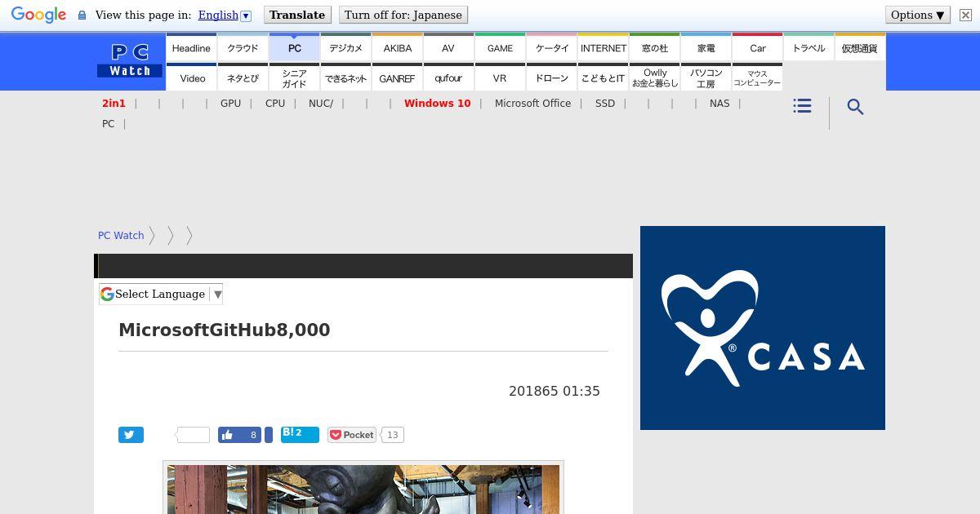Open the Headline tab
The height and width of the screenshot is (514, 980).
point(191,47)
